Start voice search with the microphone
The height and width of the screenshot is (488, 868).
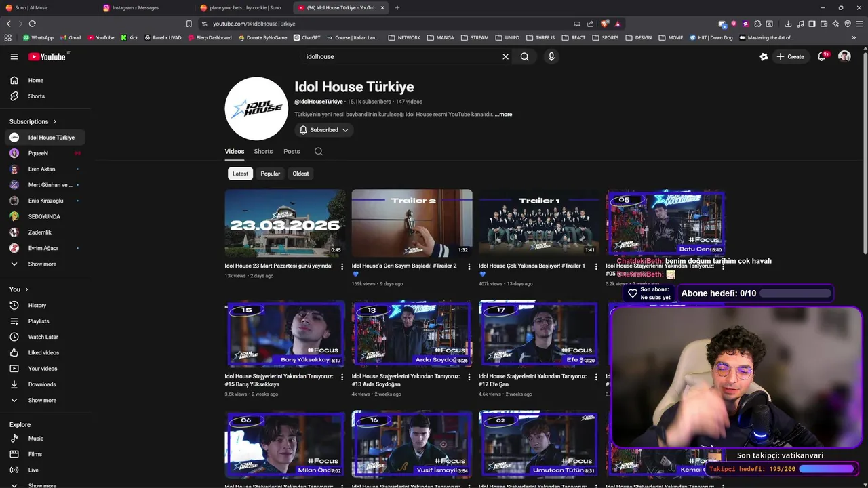551,56
